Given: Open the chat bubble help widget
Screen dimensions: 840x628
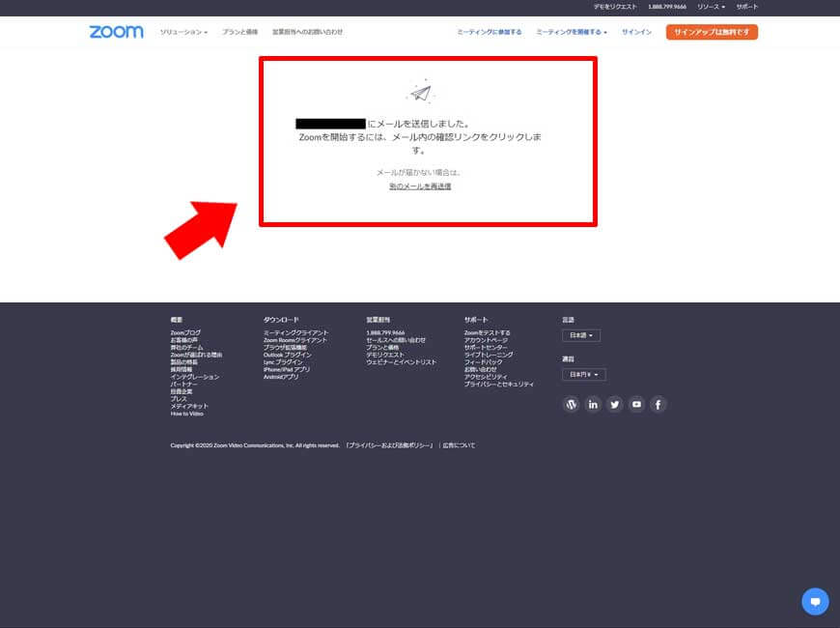Looking at the screenshot, I should click(x=815, y=601).
